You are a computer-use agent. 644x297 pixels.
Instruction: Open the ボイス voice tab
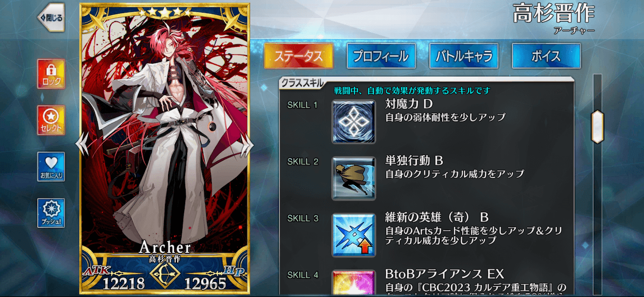click(546, 56)
